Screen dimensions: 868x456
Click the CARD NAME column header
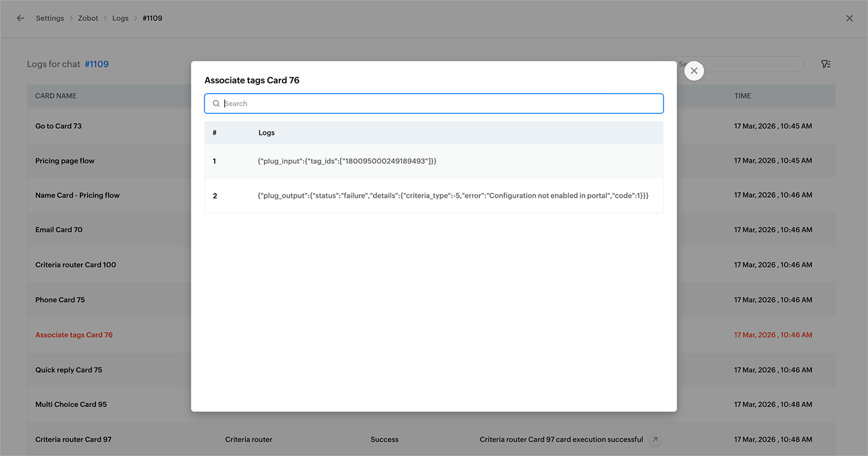tap(56, 96)
